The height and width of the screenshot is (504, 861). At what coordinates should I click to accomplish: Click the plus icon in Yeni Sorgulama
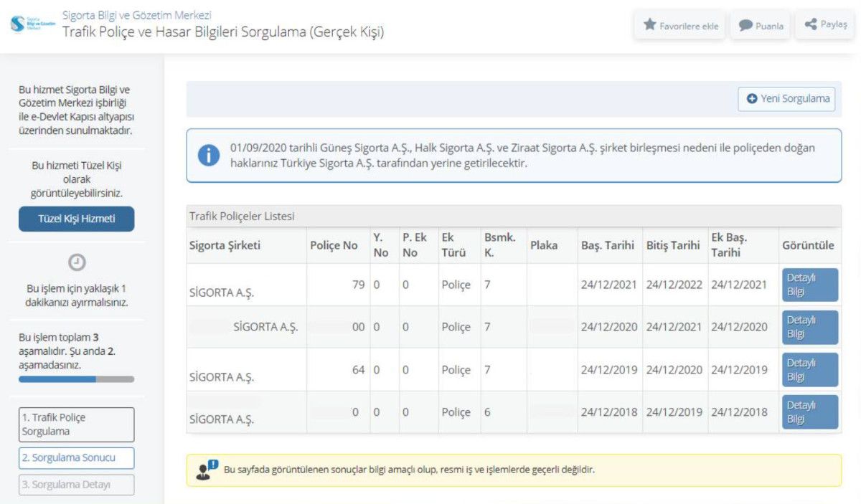tap(752, 99)
